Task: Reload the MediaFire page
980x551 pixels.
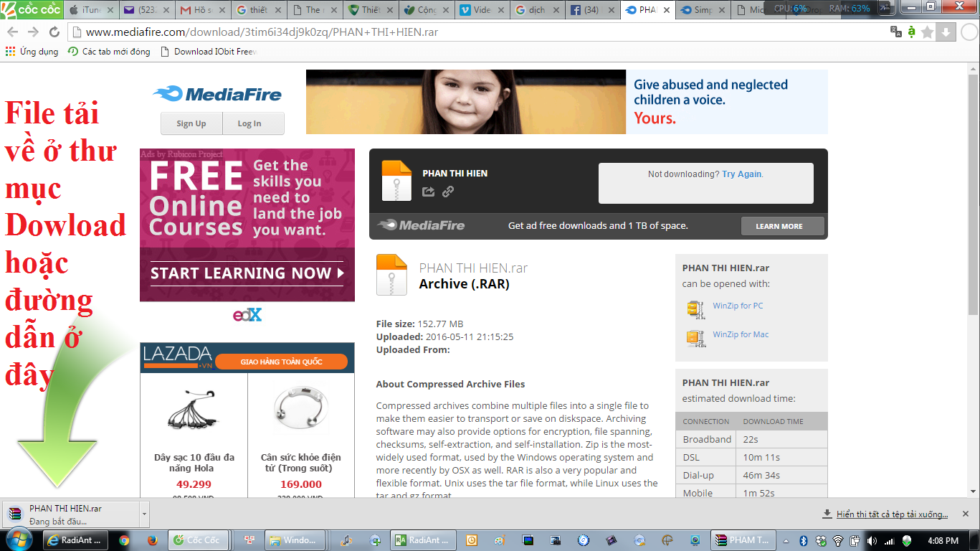Action: coord(54,32)
